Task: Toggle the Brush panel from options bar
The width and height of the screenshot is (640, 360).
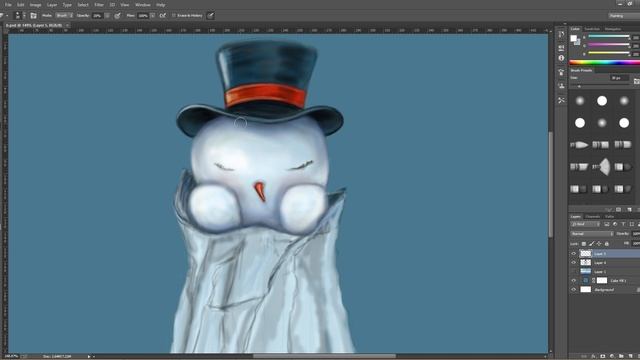Action: pyautogui.click(x=33, y=16)
